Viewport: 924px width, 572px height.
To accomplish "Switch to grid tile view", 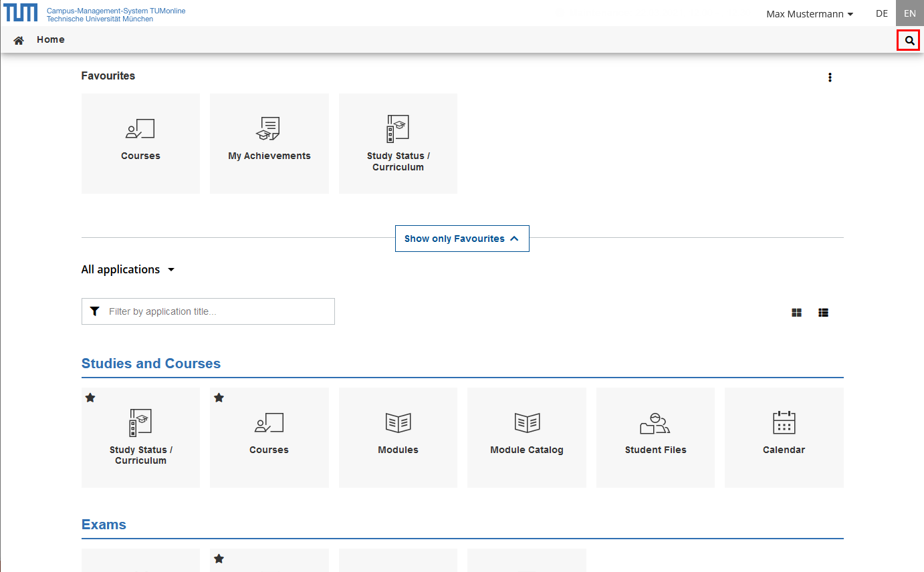I will pyautogui.click(x=796, y=312).
